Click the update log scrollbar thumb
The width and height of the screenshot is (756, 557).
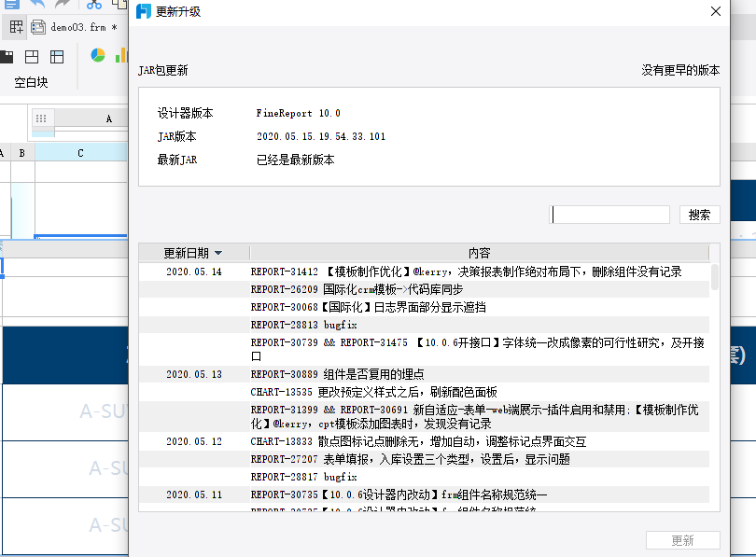point(715,277)
